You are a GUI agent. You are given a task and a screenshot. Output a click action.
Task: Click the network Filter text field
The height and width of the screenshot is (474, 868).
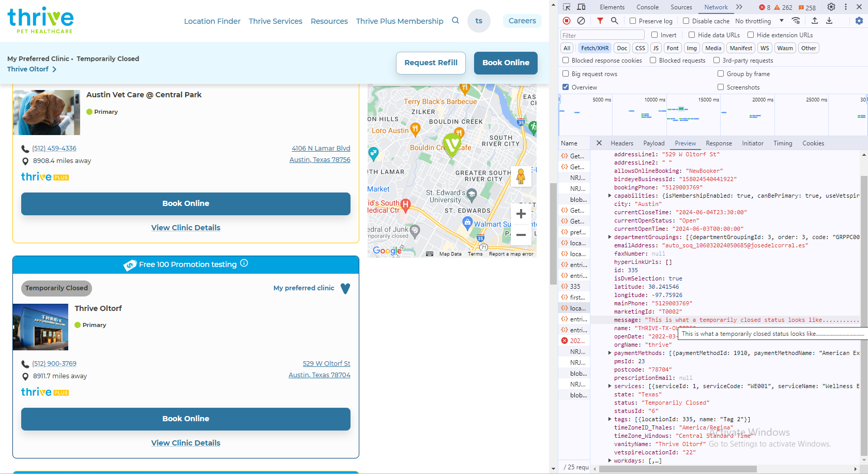point(602,35)
